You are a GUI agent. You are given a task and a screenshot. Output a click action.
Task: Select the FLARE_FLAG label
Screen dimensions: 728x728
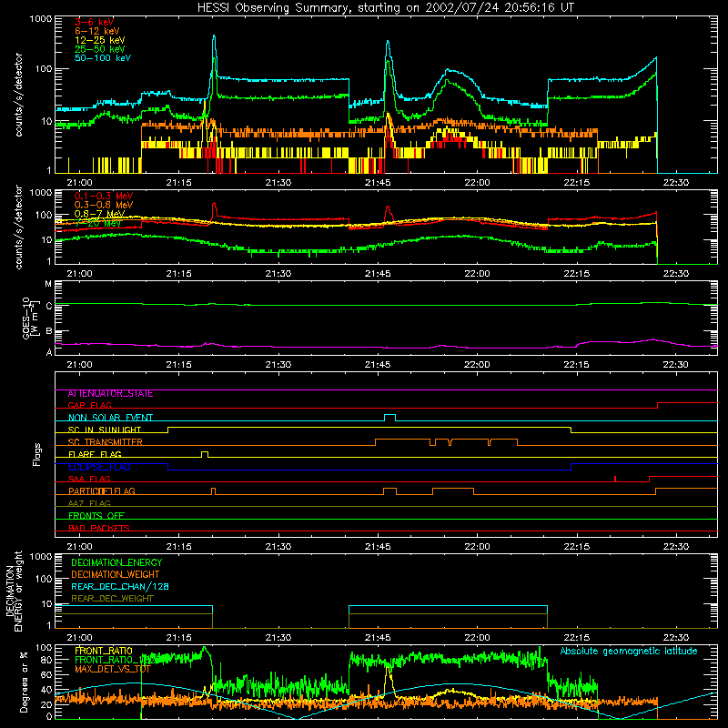click(95, 454)
